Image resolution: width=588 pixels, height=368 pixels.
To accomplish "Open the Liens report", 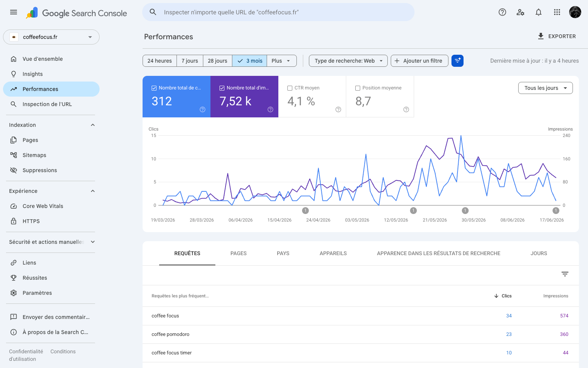I will 51,263.
